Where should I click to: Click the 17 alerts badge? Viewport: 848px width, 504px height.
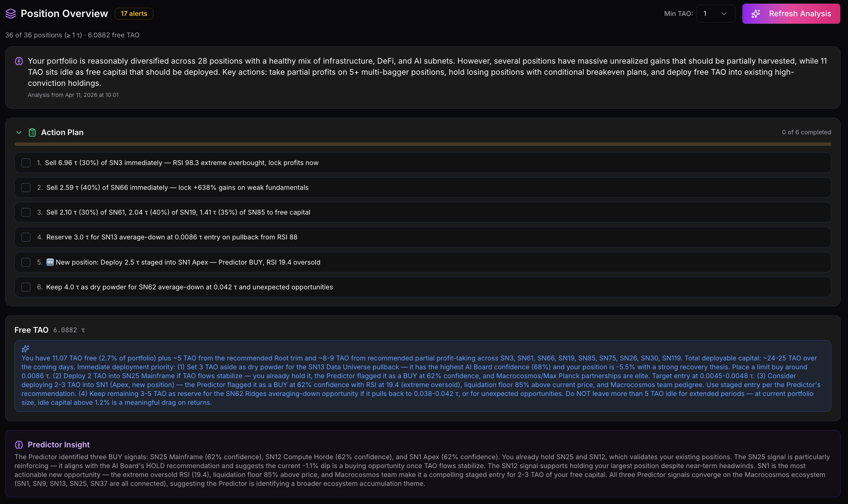(134, 14)
